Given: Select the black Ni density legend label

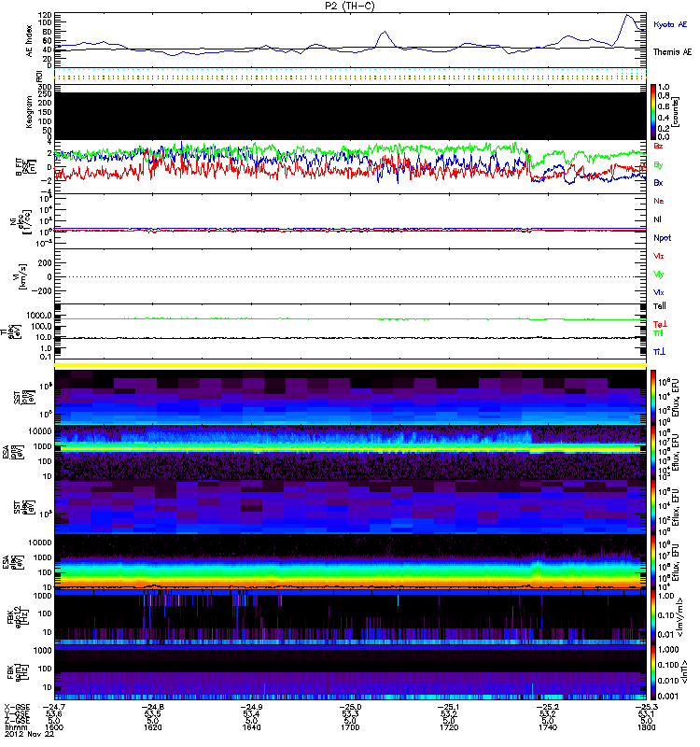Looking at the screenshot, I should click(x=657, y=219).
